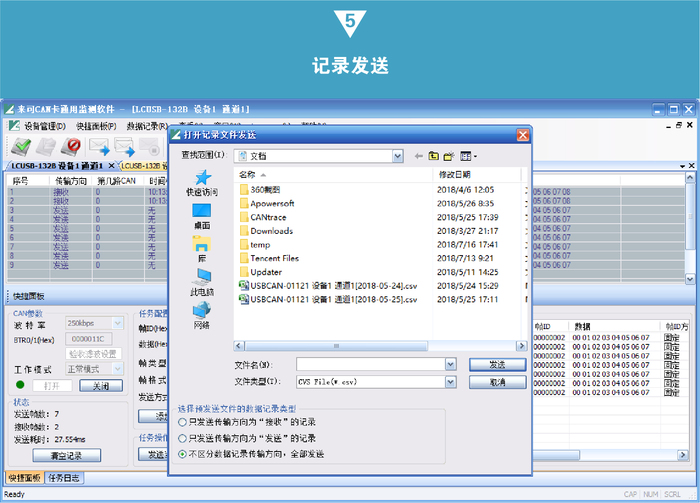Click the csv file icon dated 2018-05-25

244,299
